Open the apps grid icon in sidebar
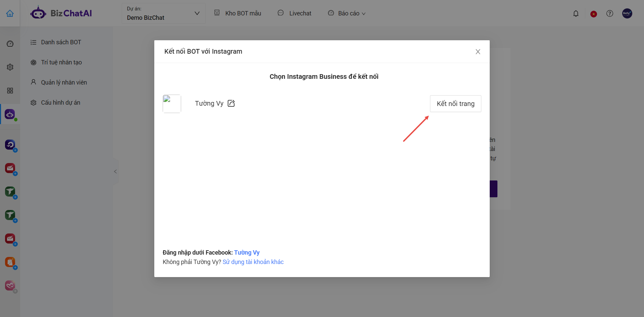Image resolution: width=644 pixels, height=317 pixels. coord(10,91)
